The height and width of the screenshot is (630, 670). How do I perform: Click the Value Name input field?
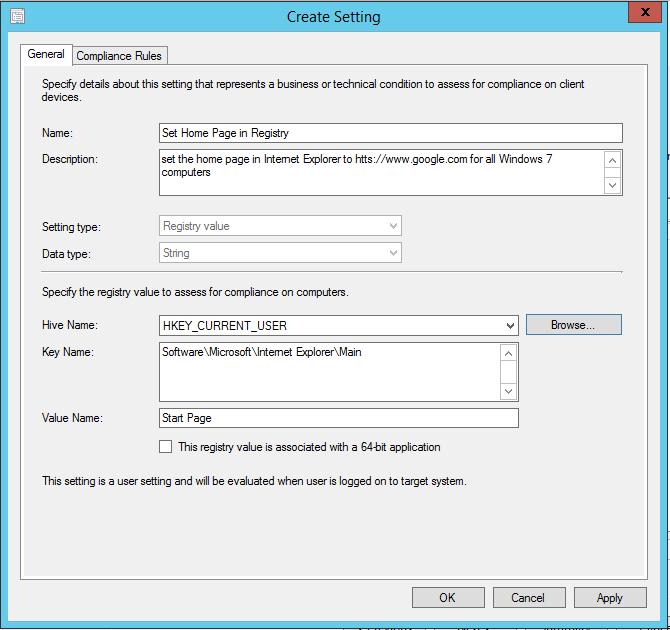pos(338,418)
